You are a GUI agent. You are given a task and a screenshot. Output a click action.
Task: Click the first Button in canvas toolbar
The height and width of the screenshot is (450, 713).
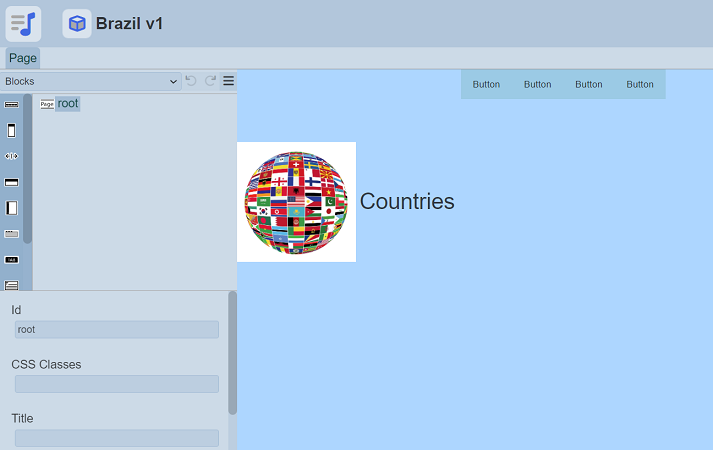[x=486, y=85]
